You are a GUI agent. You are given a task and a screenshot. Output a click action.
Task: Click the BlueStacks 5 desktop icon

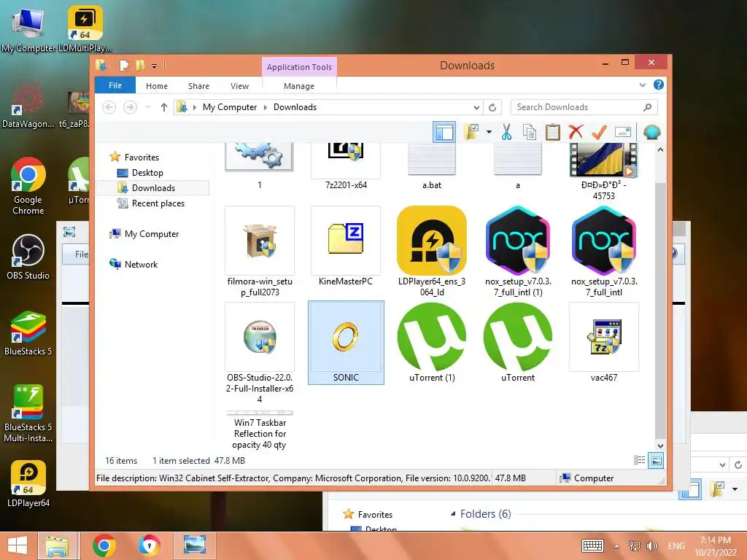click(28, 333)
